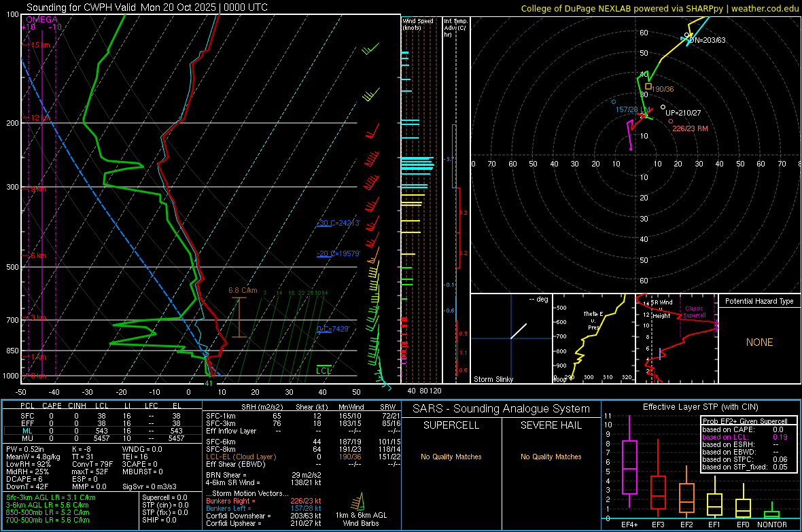
Task: Click the SFC-1km shear table row
Action: (x=303, y=416)
